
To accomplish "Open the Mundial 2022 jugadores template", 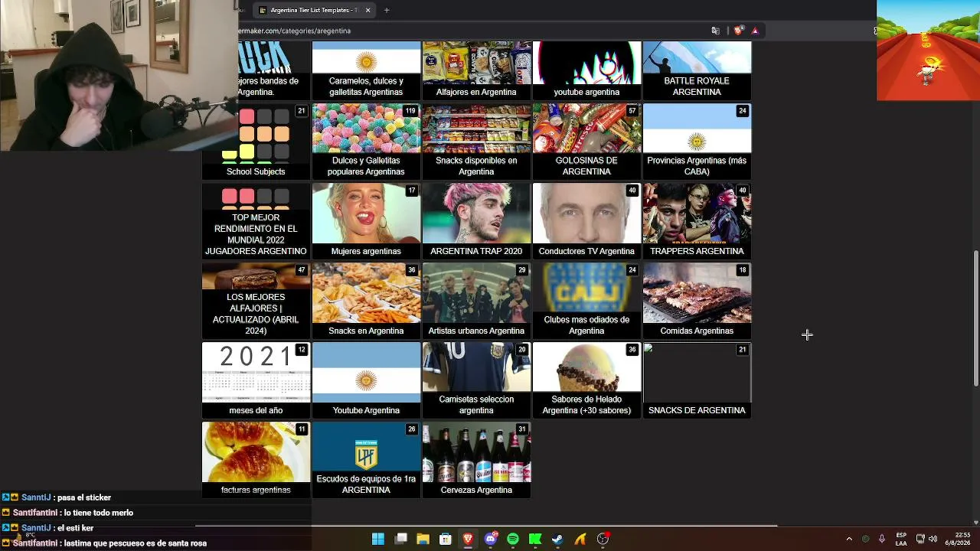I will (256, 220).
